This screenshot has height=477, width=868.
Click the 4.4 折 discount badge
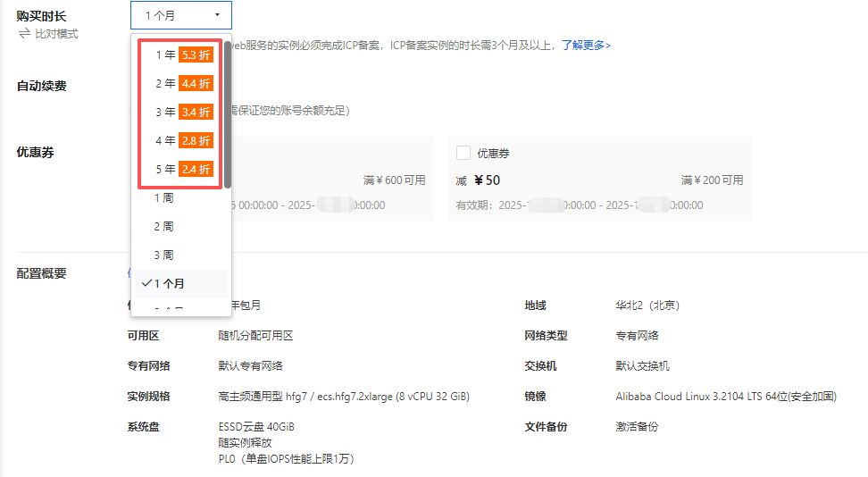click(x=196, y=84)
